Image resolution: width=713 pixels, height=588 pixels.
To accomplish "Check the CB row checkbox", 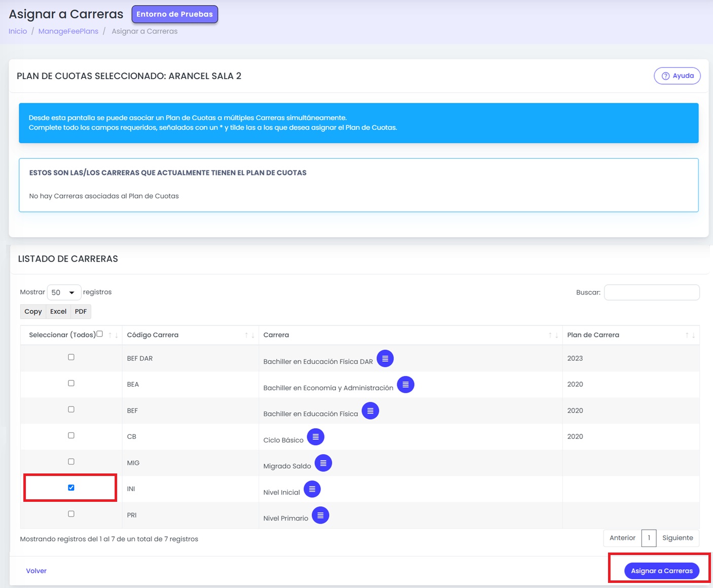I will coord(71,435).
